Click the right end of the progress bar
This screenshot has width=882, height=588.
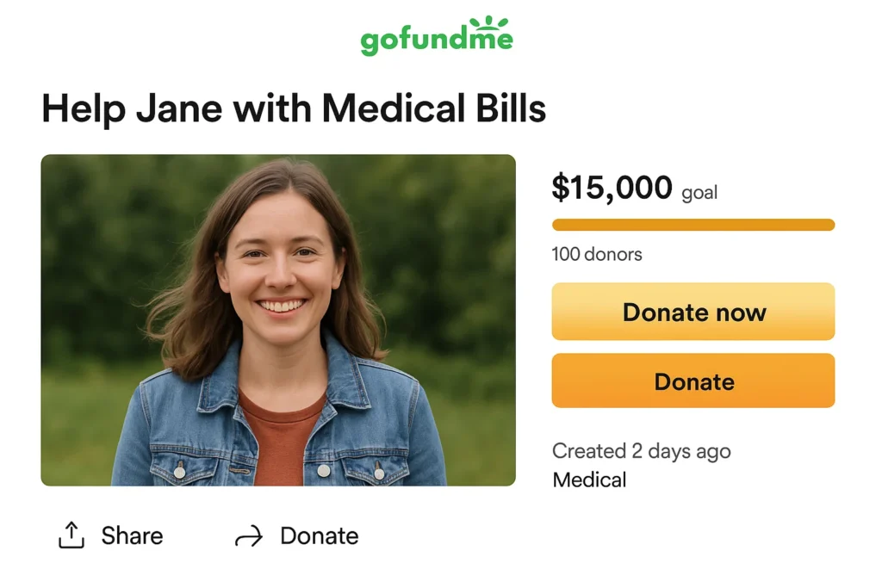[827, 224]
